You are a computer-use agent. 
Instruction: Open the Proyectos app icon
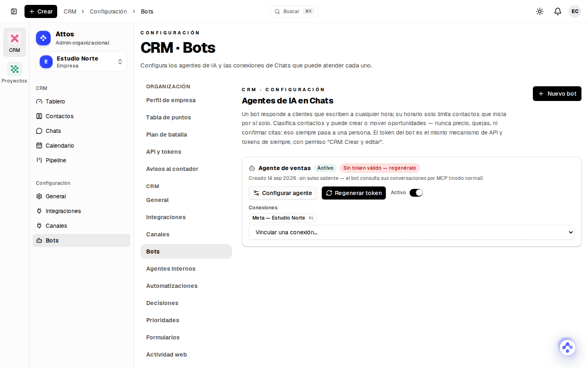pos(15,73)
